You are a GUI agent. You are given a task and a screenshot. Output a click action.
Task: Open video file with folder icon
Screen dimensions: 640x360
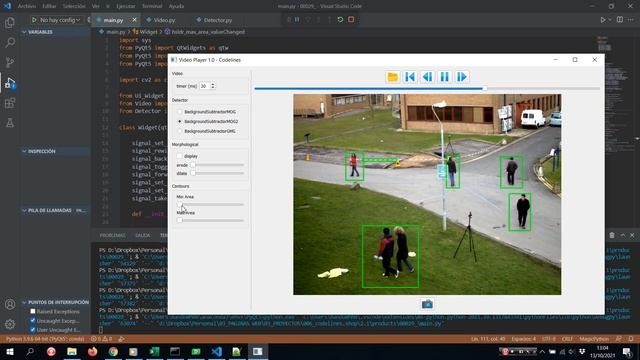[393, 77]
